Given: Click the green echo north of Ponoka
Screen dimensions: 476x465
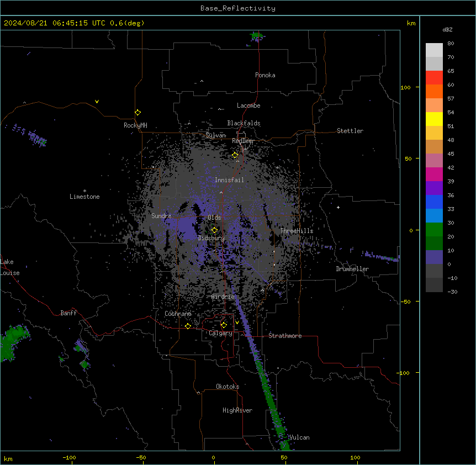Looking at the screenshot, I should (x=257, y=37).
